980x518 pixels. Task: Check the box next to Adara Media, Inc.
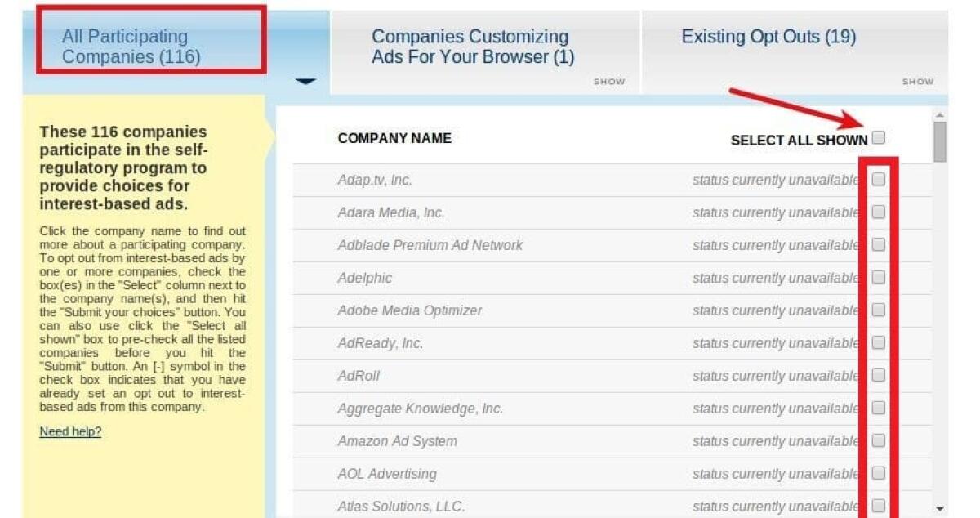[x=878, y=212]
